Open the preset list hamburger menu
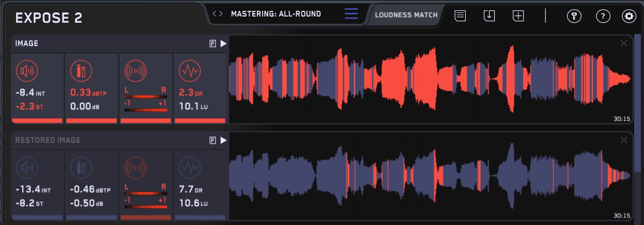 [351, 14]
